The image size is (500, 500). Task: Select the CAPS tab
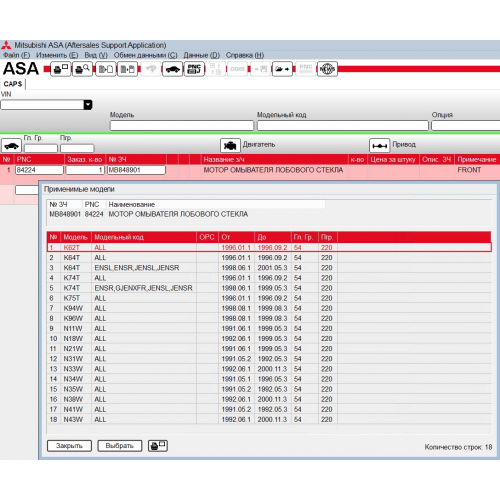(x=13, y=84)
